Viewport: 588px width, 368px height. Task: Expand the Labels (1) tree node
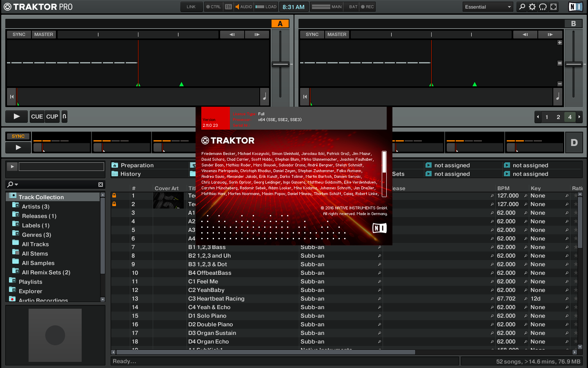coord(16,224)
